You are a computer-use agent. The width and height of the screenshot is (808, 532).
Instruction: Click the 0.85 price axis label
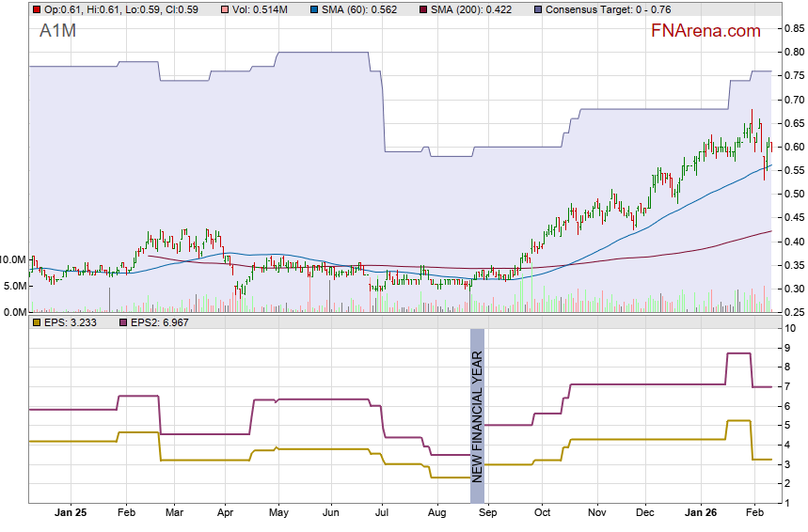791,28
